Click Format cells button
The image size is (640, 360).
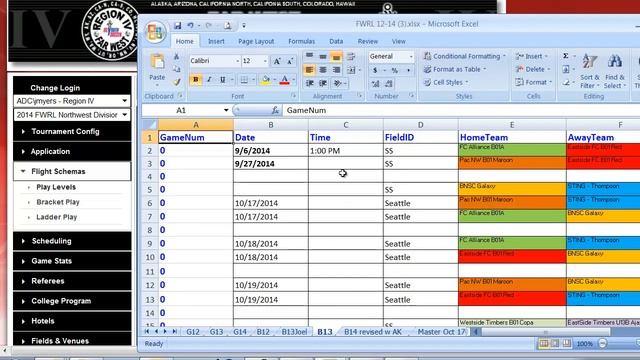533,82
